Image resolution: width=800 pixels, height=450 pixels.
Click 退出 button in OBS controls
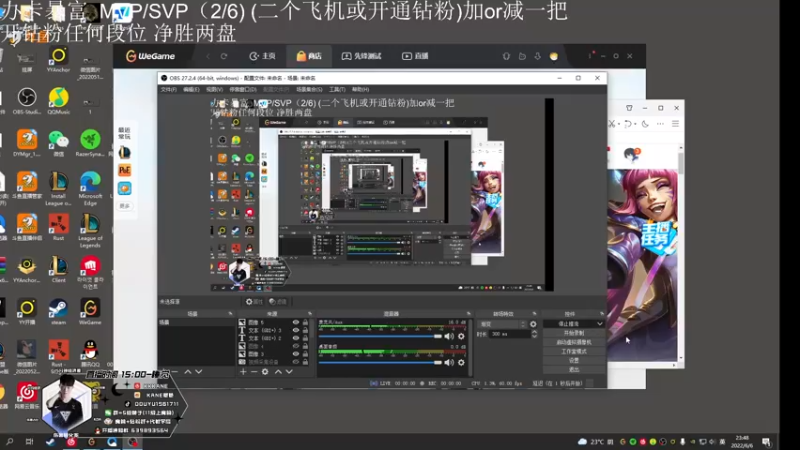click(574, 369)
